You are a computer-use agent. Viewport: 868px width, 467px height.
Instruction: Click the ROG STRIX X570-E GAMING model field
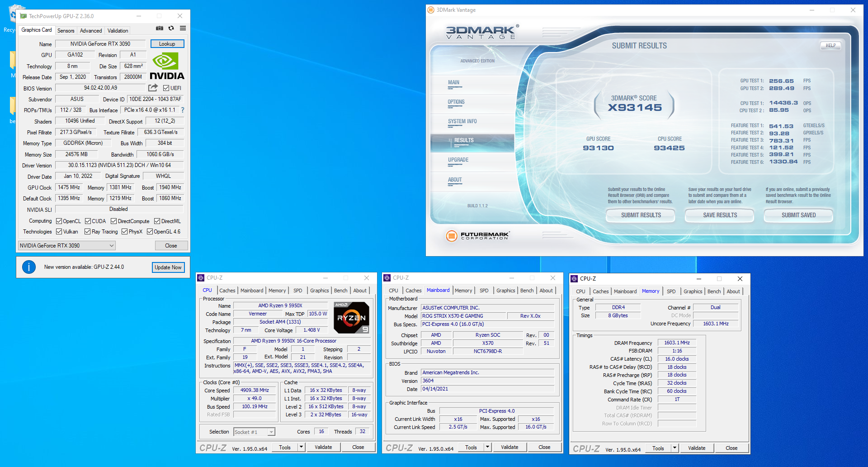pos(463,316)
